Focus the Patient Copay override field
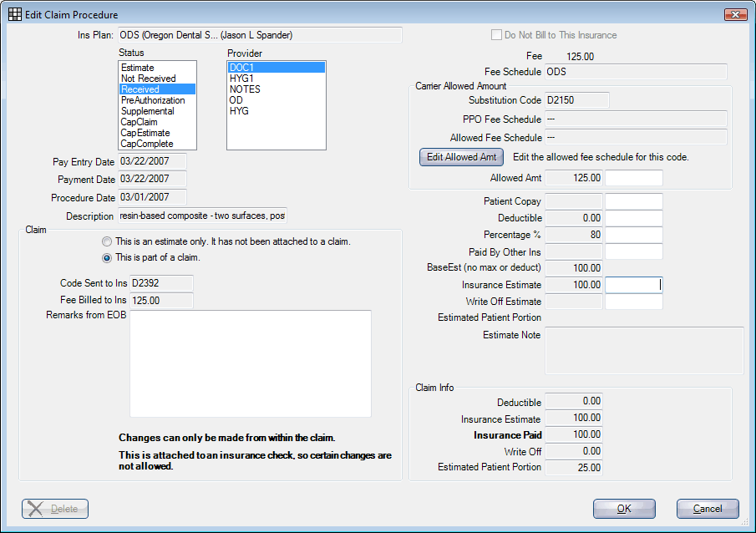 coord(633,201)
